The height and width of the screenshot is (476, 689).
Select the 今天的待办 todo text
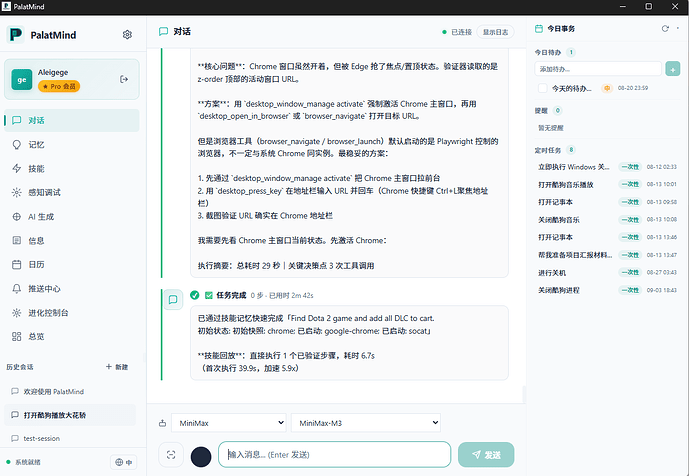[x=571, y=88]
